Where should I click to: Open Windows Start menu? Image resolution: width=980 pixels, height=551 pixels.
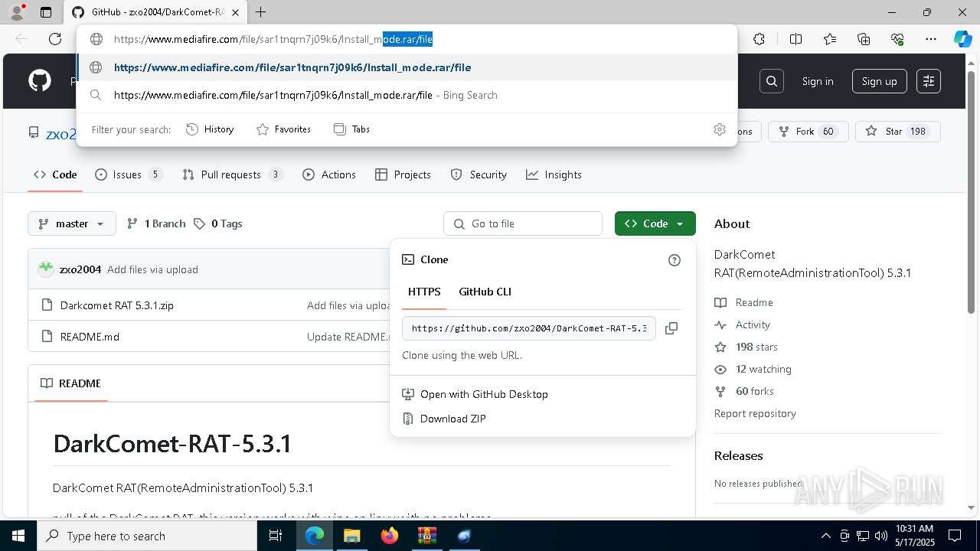[x=18, y=536]
